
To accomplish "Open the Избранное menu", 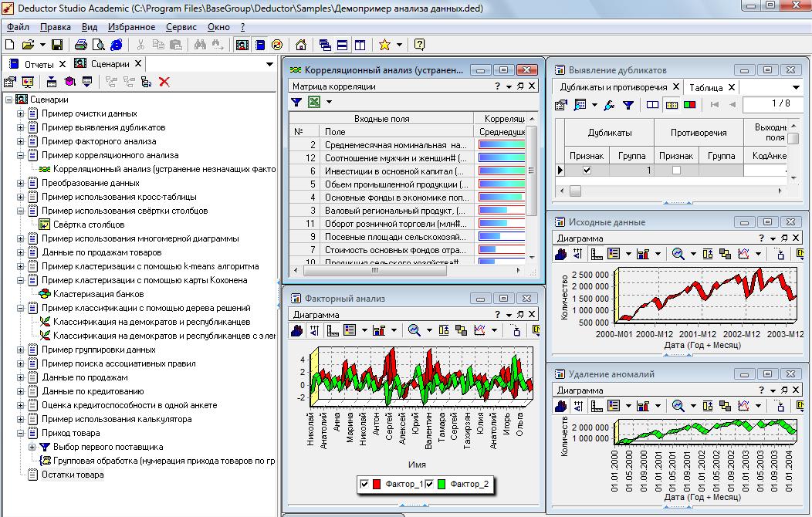I will 131,27.
